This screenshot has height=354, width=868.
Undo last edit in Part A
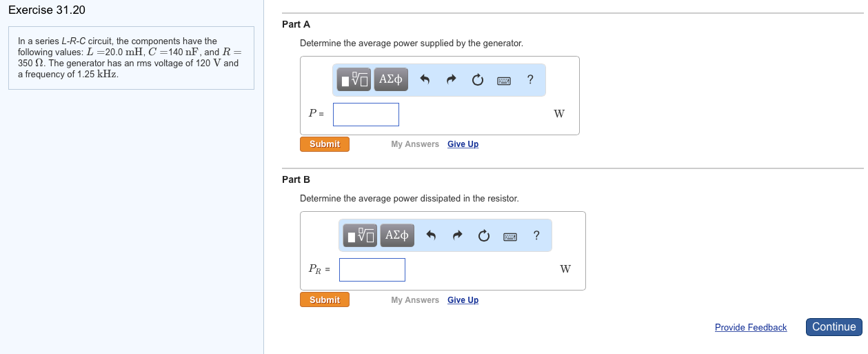425,80
